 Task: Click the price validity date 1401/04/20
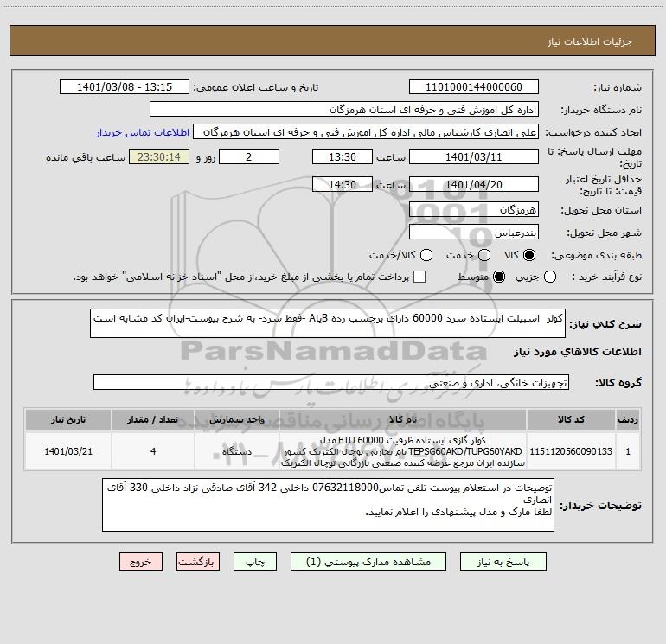click(474, 184)
